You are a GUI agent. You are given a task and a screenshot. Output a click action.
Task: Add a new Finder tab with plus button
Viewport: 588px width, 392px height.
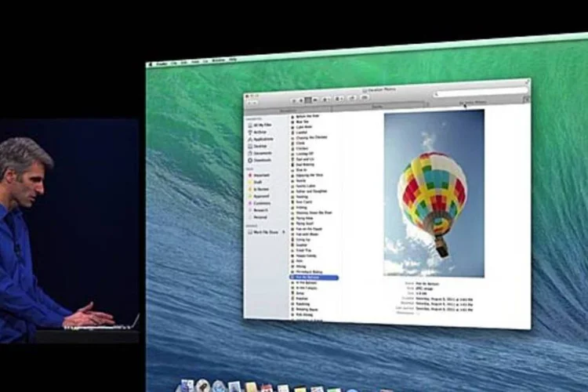click(527, 100)
